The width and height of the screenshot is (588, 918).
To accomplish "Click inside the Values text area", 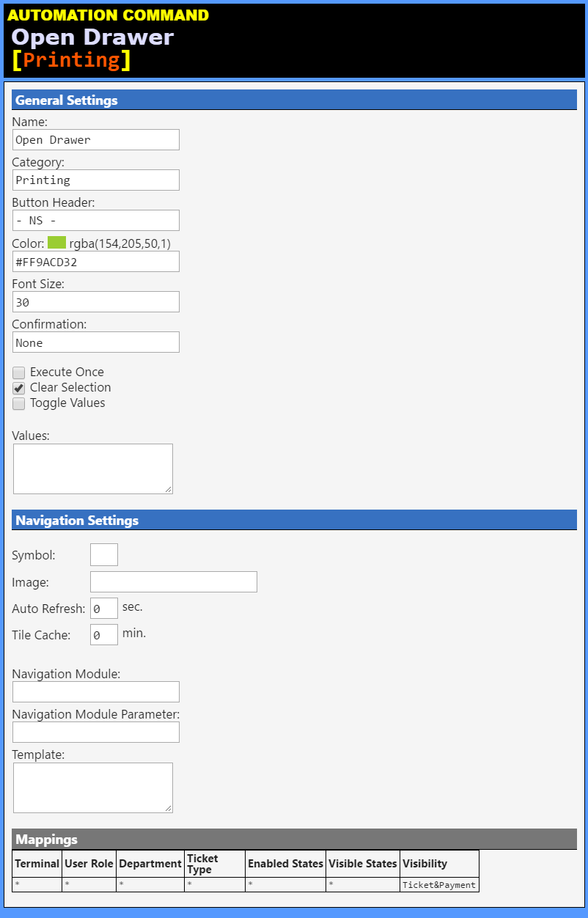I will tap(92, 468).
